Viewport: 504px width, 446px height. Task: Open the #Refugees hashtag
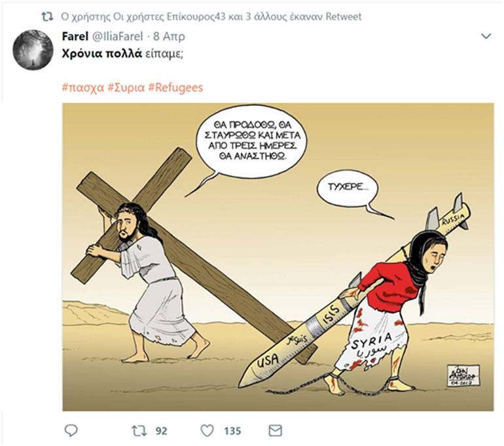pos(175,88)
